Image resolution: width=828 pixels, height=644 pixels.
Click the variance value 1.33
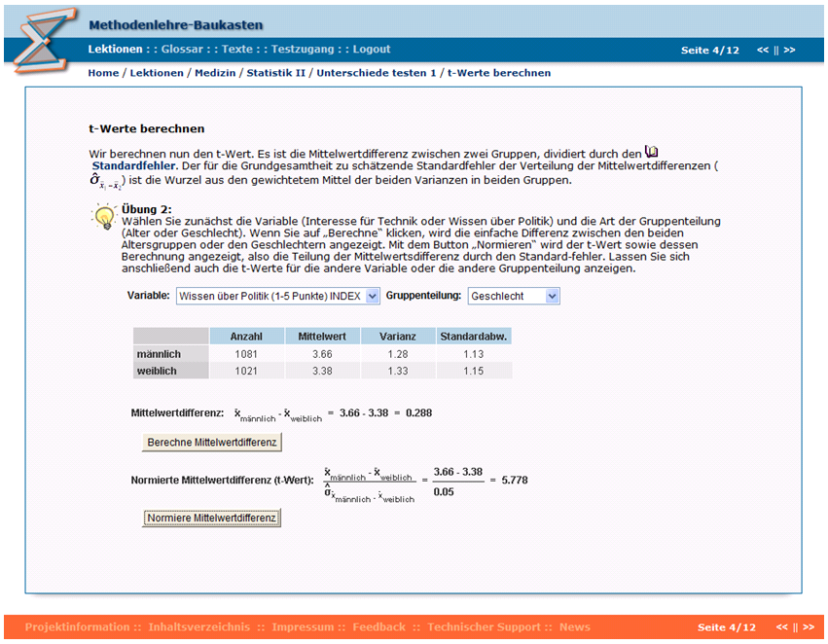398,371
